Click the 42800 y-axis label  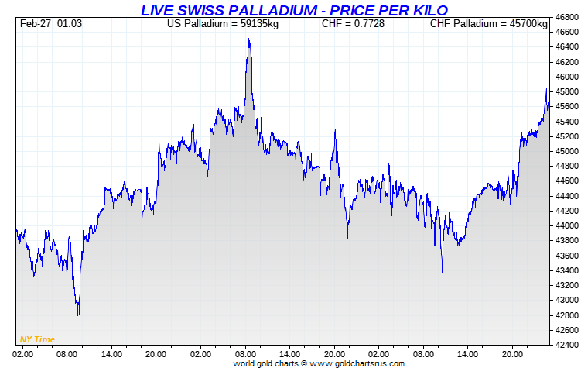[x=566, y=315]
